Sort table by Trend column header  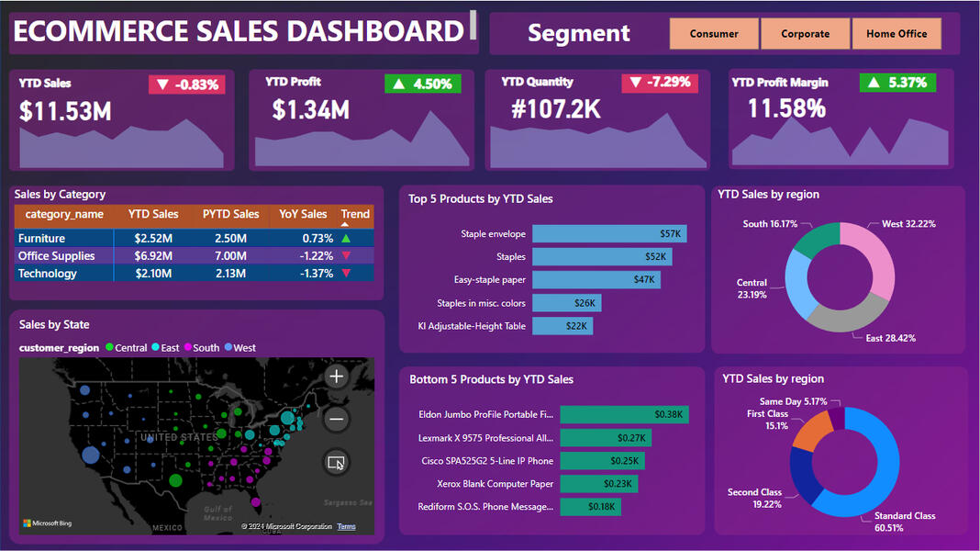[x=355, y=215]
